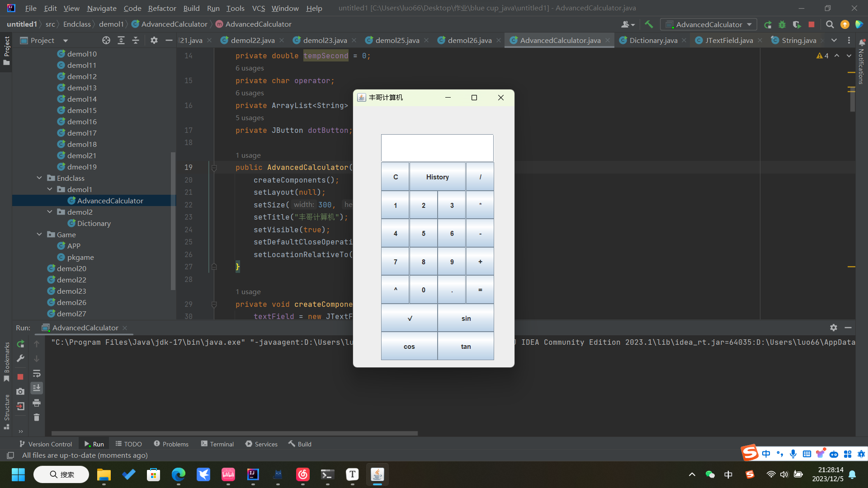The height and width of the screenshot is (488, 868).
Task: Collapse the Game folder in project tree
Action: [x=40, y=235]
